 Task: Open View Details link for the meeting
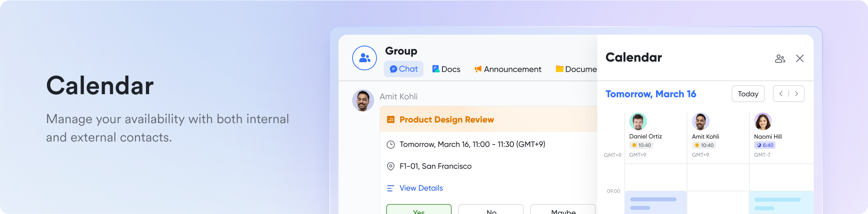(421, 188)
